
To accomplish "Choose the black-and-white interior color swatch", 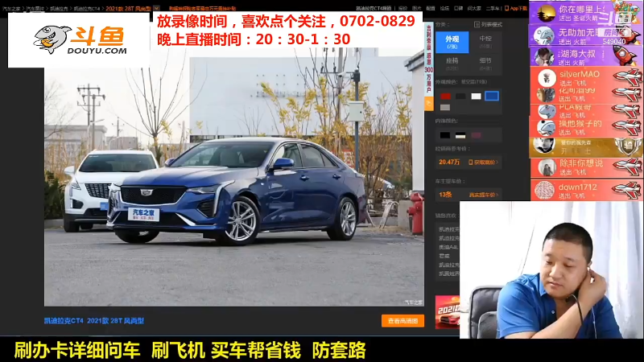I will tap(460, 135).
